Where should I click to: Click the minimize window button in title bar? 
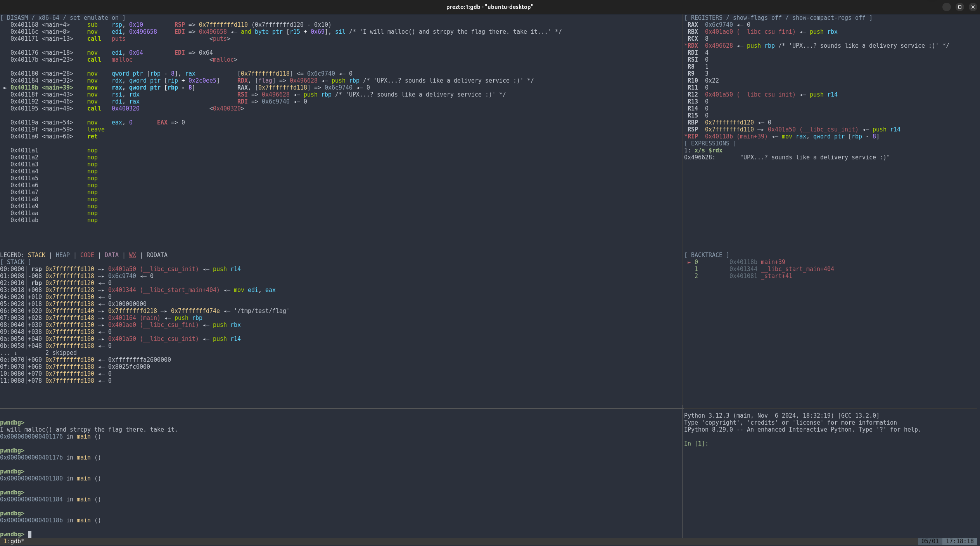tap(946, 7)
